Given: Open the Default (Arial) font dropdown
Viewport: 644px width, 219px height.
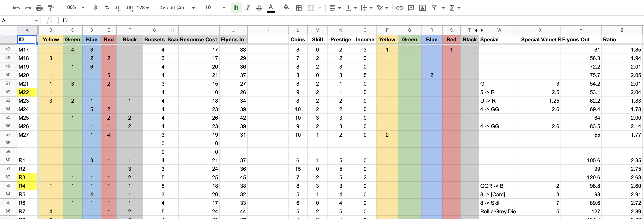Looking at the screenshot, I should [177, 8].
